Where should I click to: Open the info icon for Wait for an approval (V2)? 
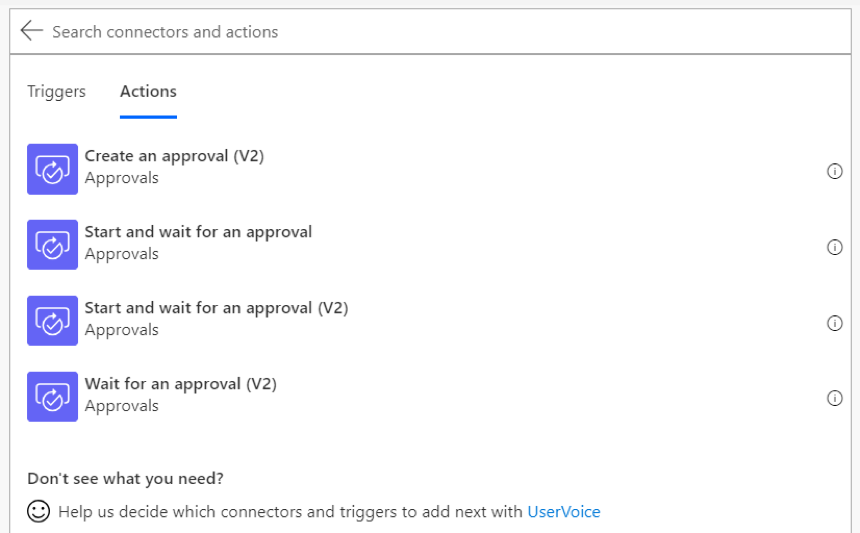coord(834,398)
